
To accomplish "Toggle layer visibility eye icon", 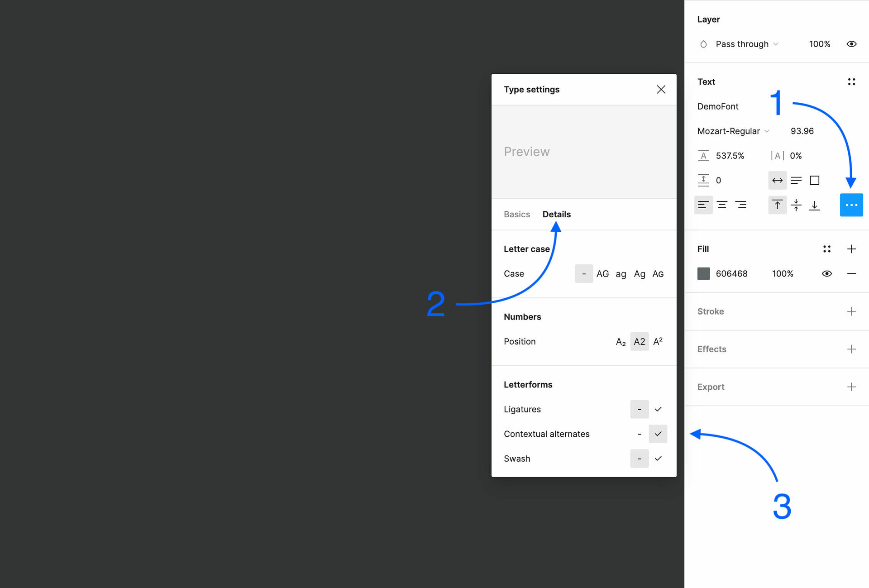I will point(851,44).
